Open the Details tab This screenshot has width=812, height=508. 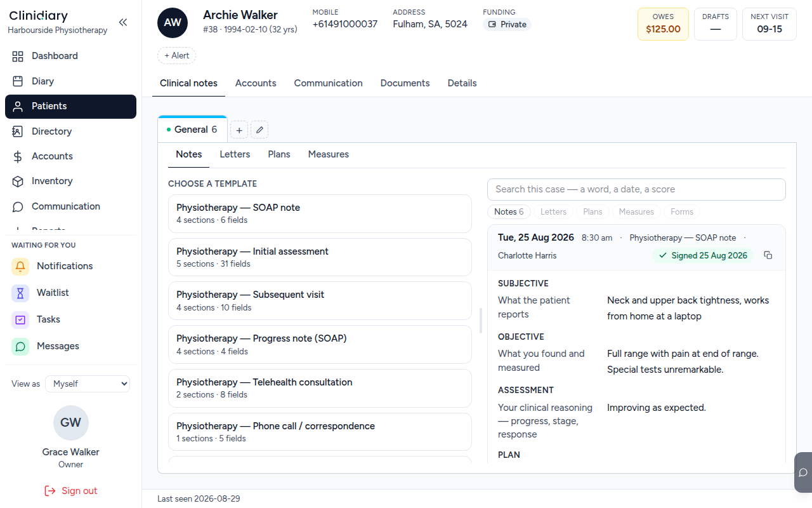[462, 83]
